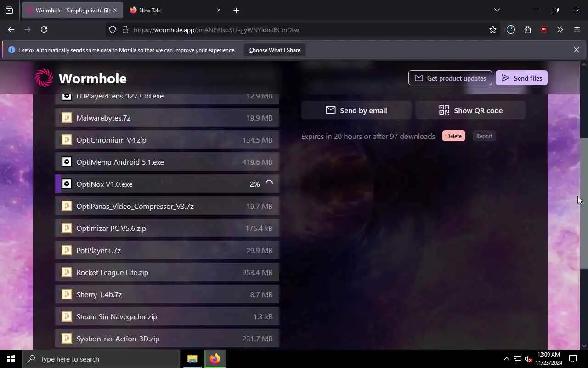Click the OptiPanas_Video_Compressor_V3.7z file icon
The height and width of the screenshot is (368, 588).
pyautogui.click(x=67, y=206)
